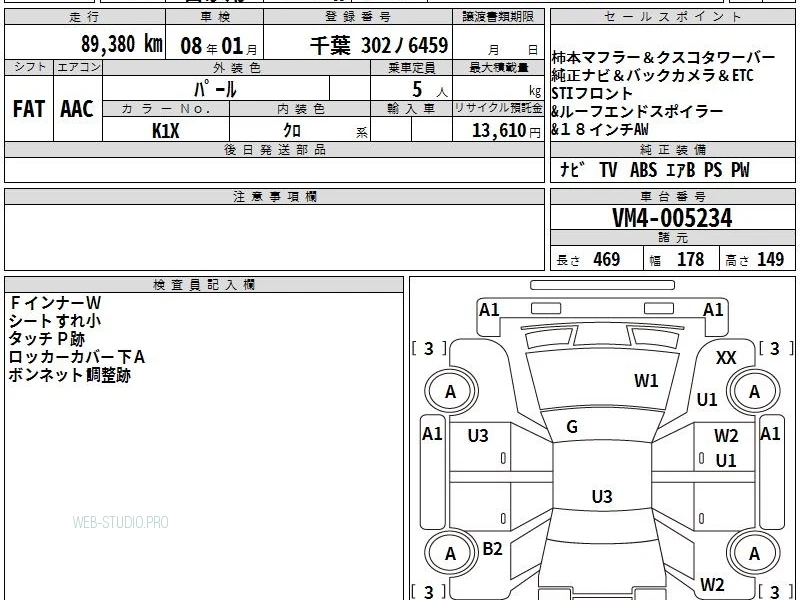The image size is (800, 600).
Task: Click エアB in the equipment row
Action: coord(681,169)
